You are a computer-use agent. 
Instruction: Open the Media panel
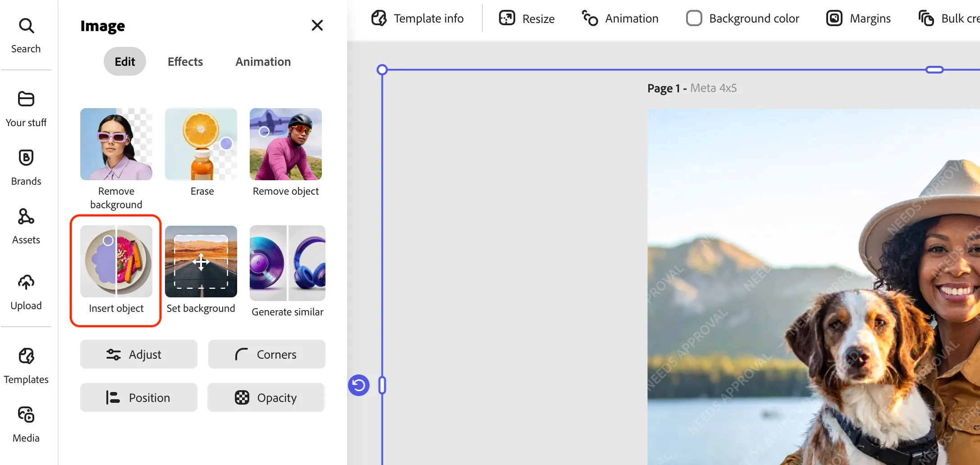[26, 424]
